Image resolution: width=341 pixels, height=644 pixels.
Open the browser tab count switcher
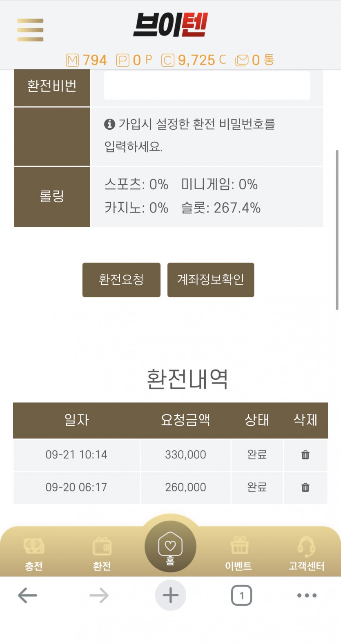pyautogui.click(x=241, y=595)
